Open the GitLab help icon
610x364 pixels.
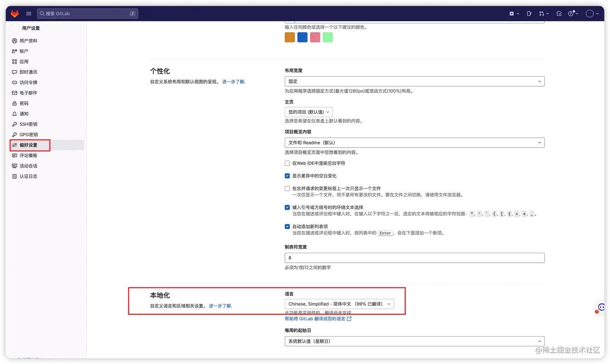click(x=571, y=13)
